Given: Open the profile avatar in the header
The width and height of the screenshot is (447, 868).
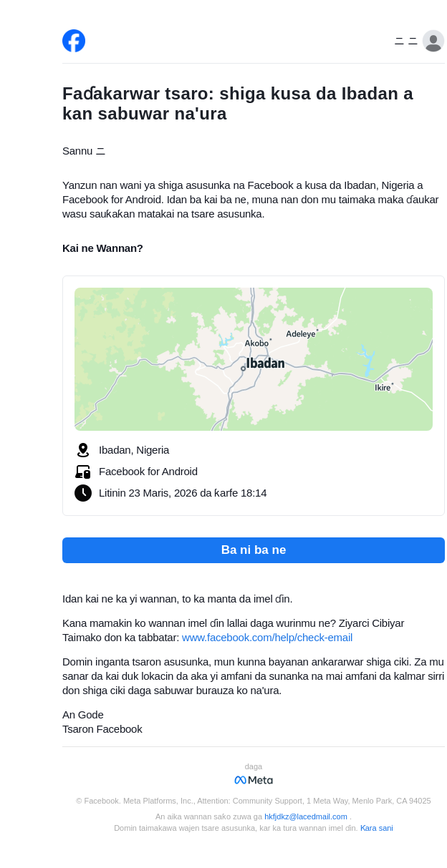Looking at the screenshot, I should [433, 42].
